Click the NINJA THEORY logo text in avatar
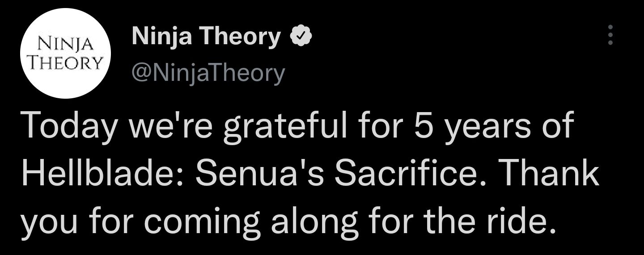Screen dimensions: 644x255 click(66, 53)
